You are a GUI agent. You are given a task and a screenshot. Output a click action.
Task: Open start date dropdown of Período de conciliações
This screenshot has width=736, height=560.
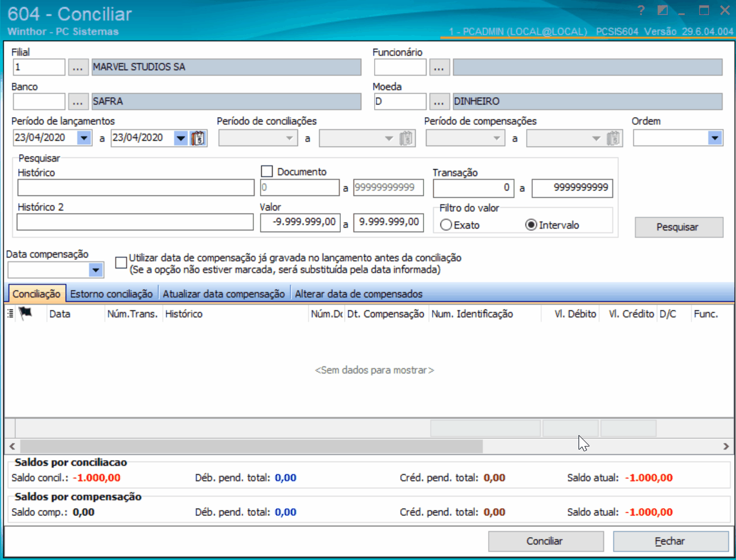pos(289,138)
